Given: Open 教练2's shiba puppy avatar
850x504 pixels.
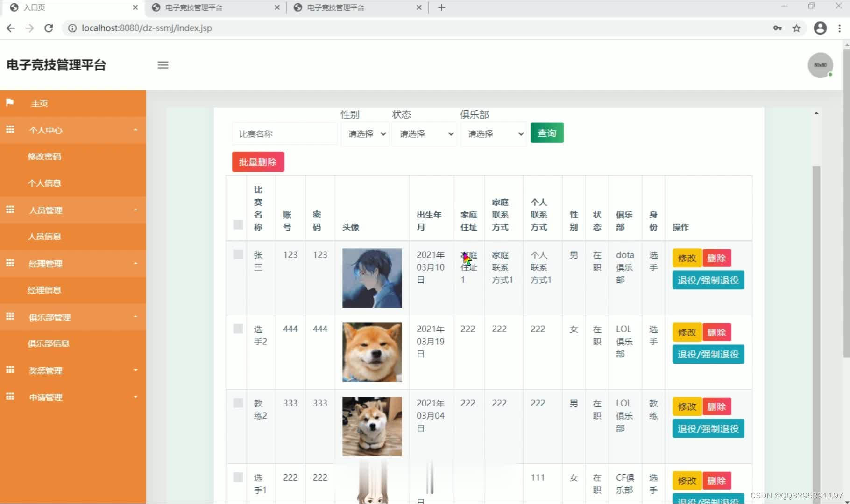Looking at the screenshot, I should [372, 427].
